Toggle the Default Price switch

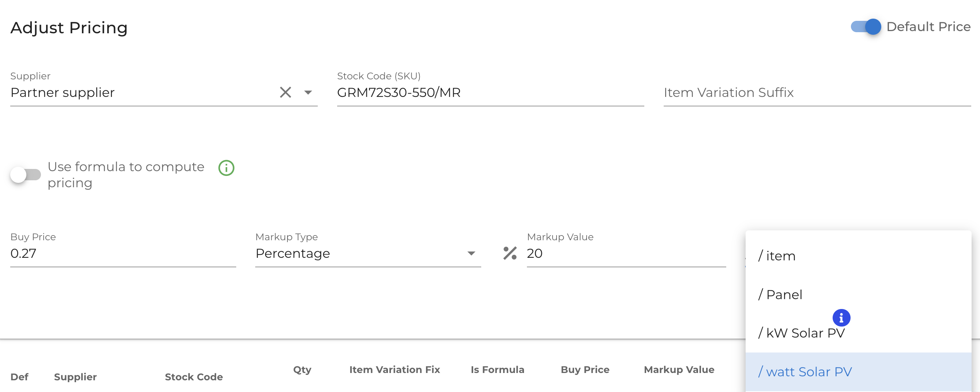866,27
